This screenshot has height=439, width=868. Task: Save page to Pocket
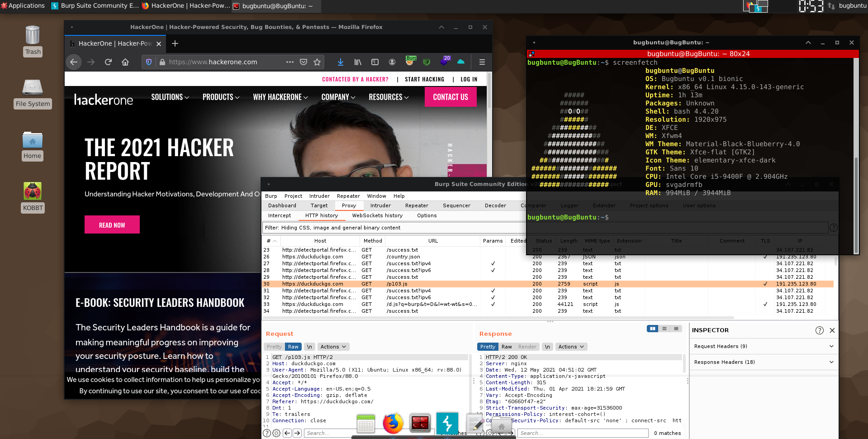tap(304, 62)
